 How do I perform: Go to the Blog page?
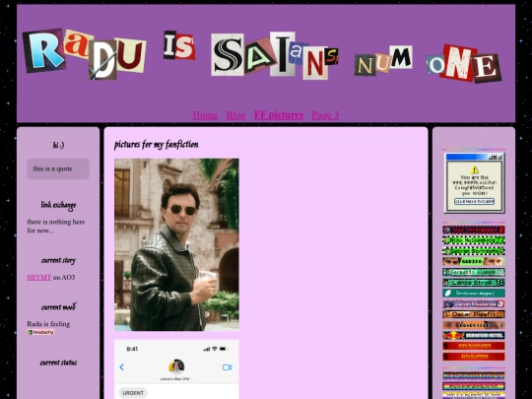pos(235,115)
